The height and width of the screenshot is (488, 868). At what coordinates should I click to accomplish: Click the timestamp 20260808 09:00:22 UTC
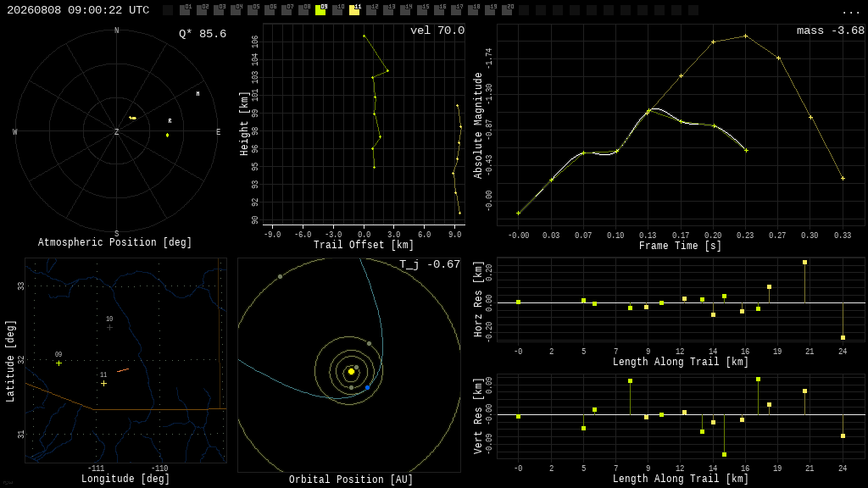click(78, 10)
